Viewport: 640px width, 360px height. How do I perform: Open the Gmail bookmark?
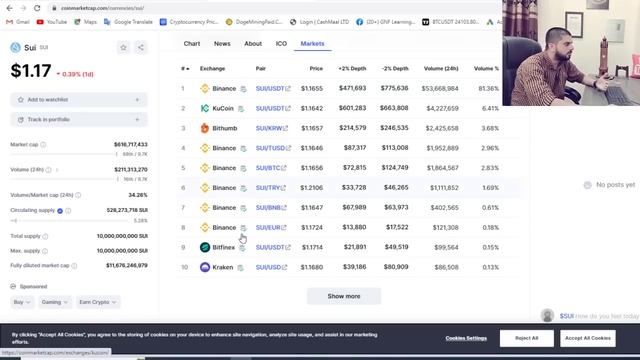tap(18, 22)
